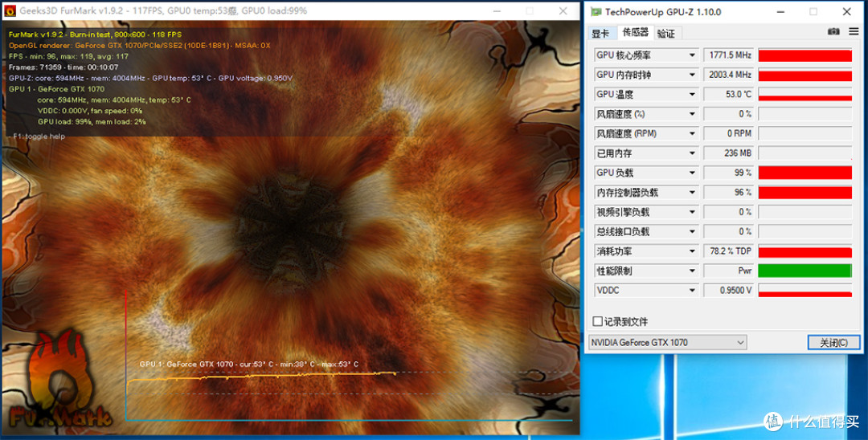
Task: Click the GPU-Z camera screenshot icon
Action: pyautogui.click(x=833, y=31)
